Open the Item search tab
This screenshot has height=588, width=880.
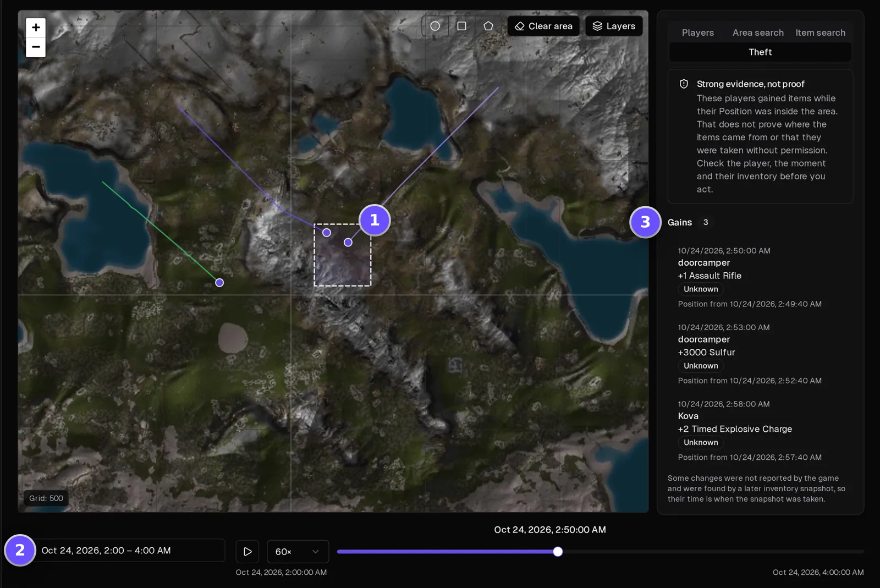[x=820, y=32]
